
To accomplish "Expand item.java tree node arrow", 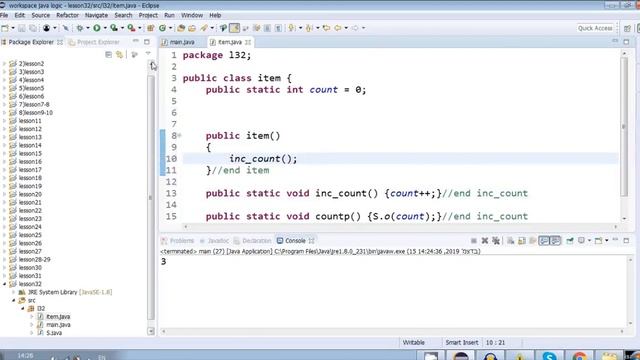I will (32, 316).
